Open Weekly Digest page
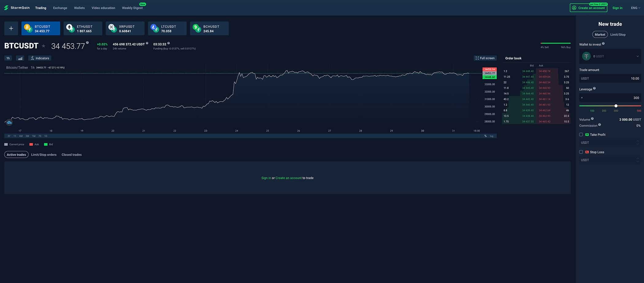This screenshot has width=644, height=283. click(x=132, y=8)
